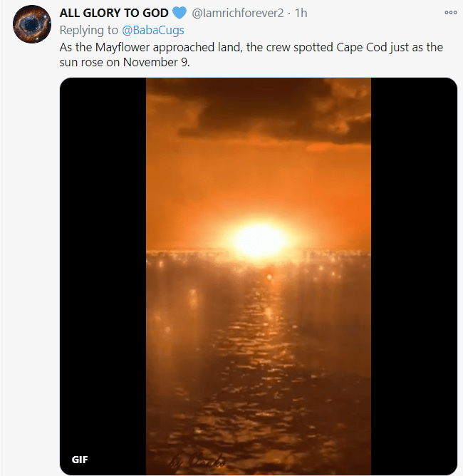Click the bright sun in the GIF
This screenshot has width=463, height=476.
coord(259,241)
